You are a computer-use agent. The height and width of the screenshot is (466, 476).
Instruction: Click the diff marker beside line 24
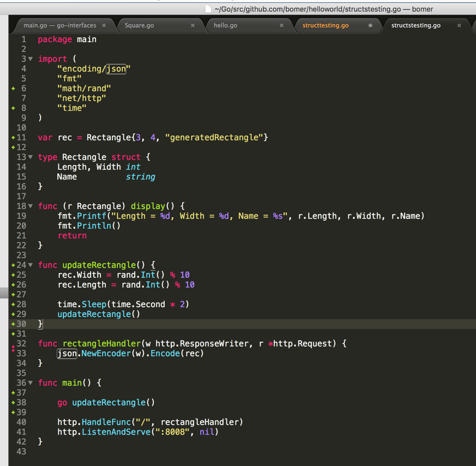pyautogui.click(x=13, y=265)
